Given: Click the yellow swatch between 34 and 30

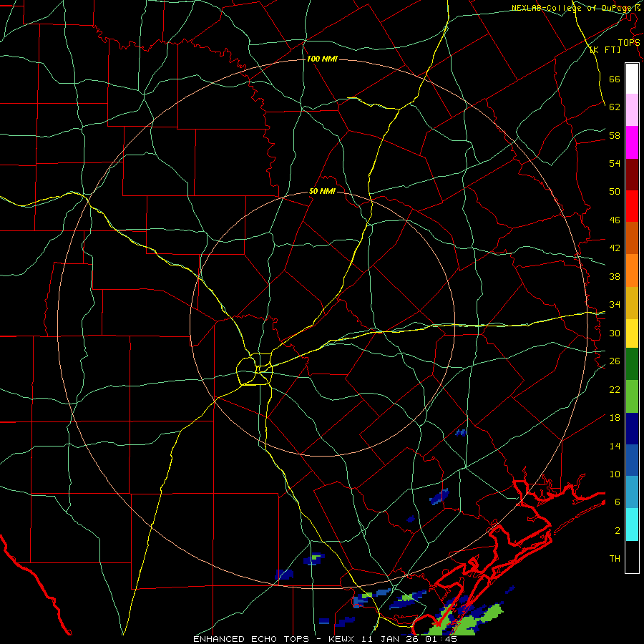Looking at the screenshot, I should (632, 333).
